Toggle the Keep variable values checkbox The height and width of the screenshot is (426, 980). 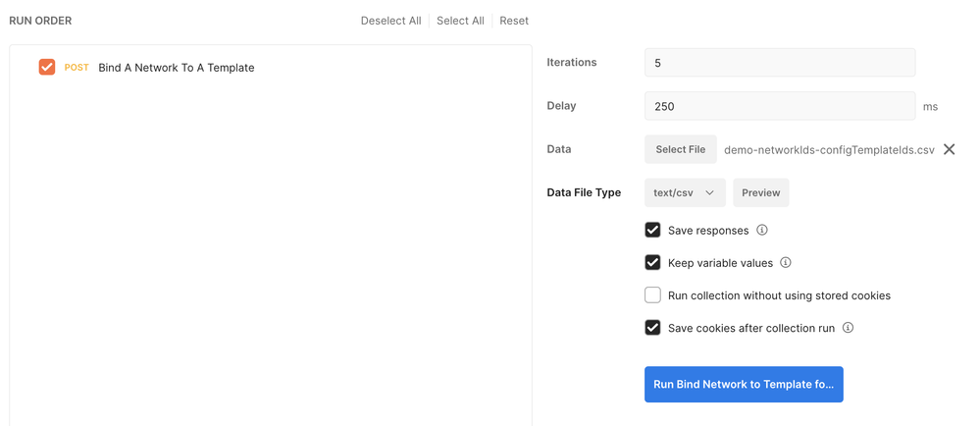tap(652, 263)
